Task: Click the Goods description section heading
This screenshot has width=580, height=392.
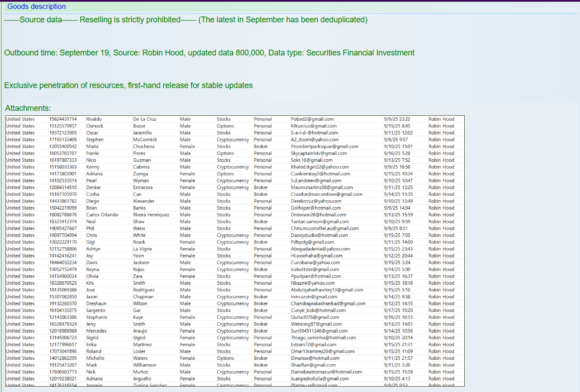Action: [x=37, y=7]
